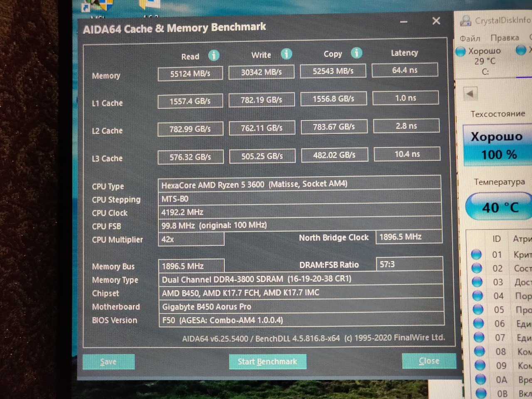Click the Write info icon
This screenshot has width=532, height=399.
pyautogui.click(x=286, y=54)
